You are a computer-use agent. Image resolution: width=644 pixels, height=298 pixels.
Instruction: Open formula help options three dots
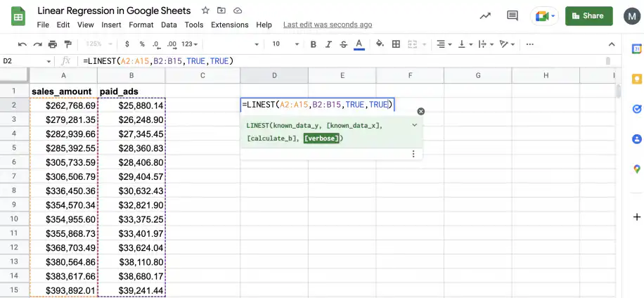click(413, 154)
